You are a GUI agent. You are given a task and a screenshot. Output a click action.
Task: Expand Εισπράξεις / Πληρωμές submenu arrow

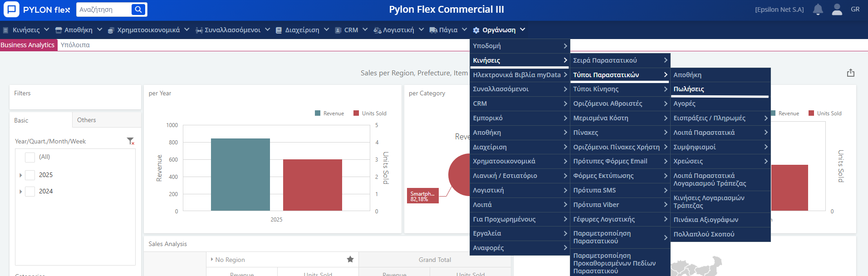pyautogui.click(x=766, y=118)
